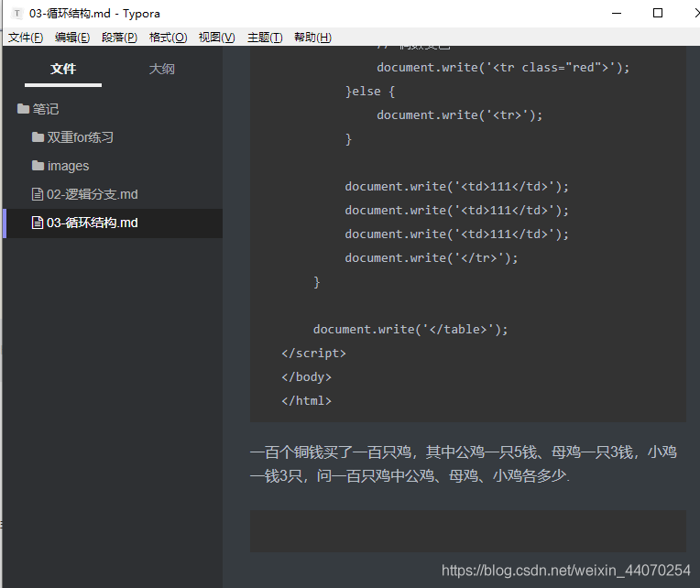Click the images folder icon
700x588 pixels.
click(x=38, y=166)
